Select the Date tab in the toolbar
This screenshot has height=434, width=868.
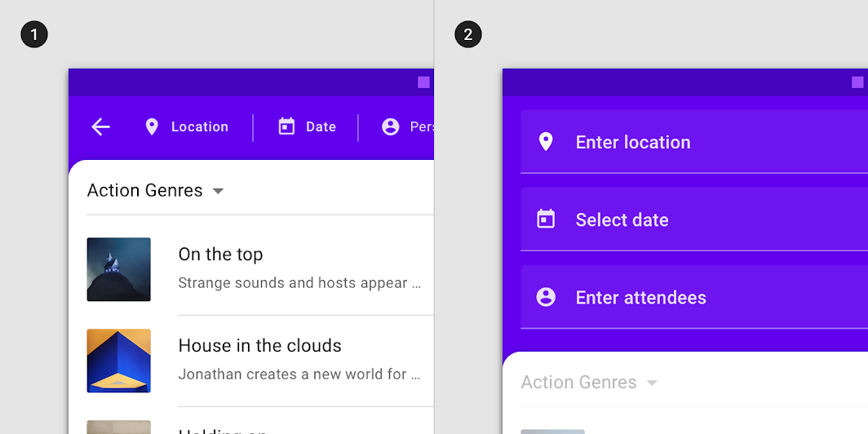(321, 126)
